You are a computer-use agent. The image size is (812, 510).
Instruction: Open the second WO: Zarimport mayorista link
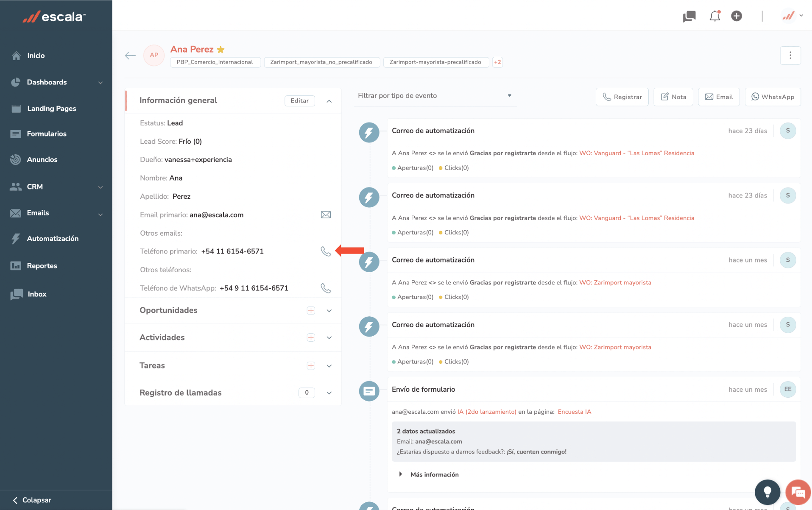(615, 347)
